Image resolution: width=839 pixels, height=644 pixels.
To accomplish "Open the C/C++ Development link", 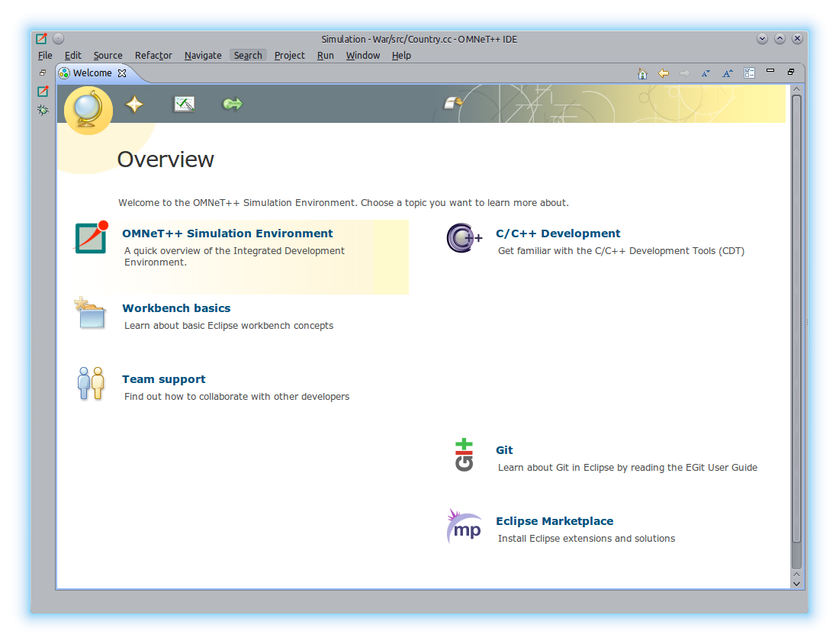I will click(x=558, y=233).
